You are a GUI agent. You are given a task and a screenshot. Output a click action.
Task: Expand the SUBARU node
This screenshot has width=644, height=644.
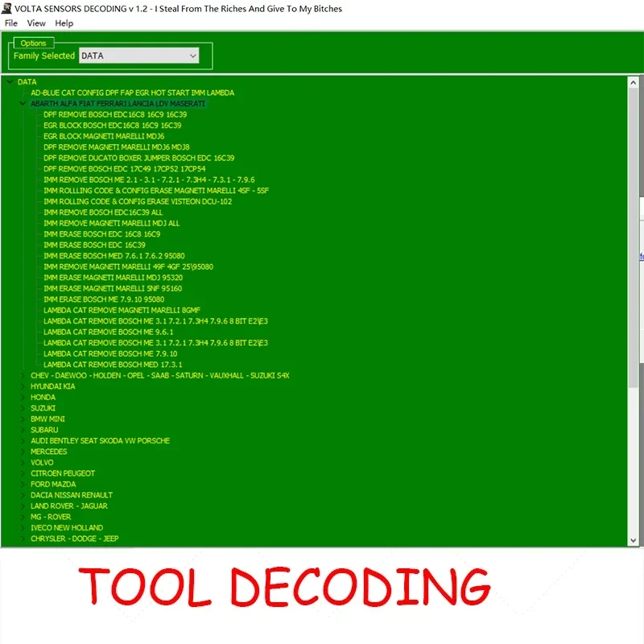23,430
